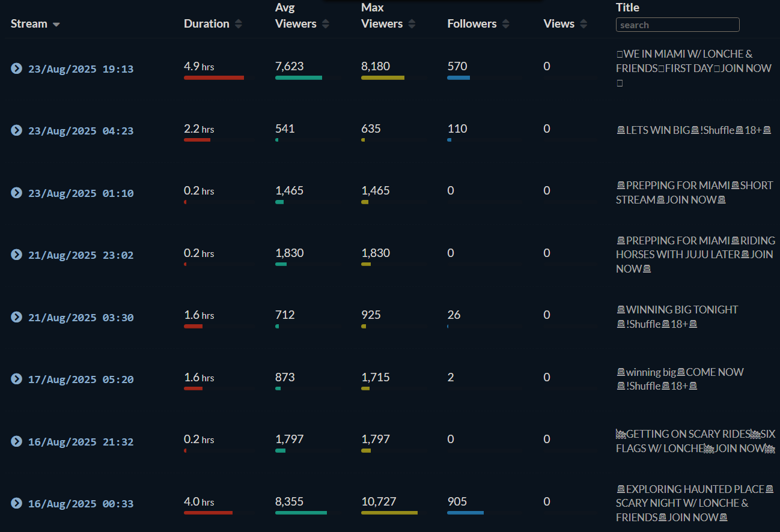The width and height of the screenshot is (780, 532).
Task: Click the Title column header label
Action: click(x=627, y=8)
